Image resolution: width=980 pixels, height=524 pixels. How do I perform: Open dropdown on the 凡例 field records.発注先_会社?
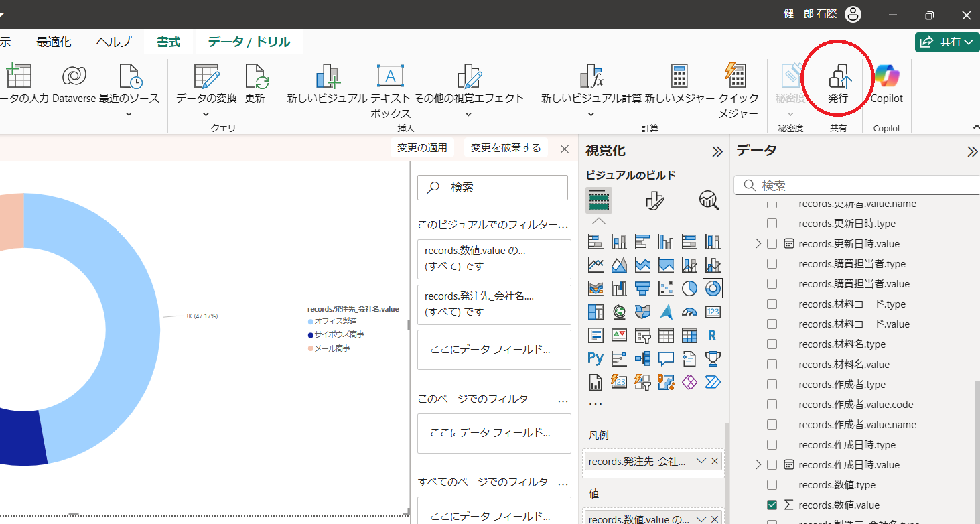point(701,461)
